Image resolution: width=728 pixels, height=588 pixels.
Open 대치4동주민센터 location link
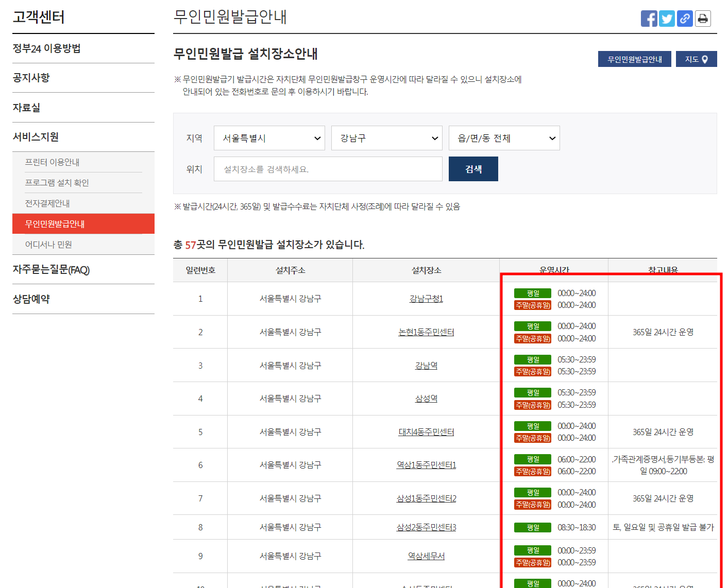click(426, 432)
